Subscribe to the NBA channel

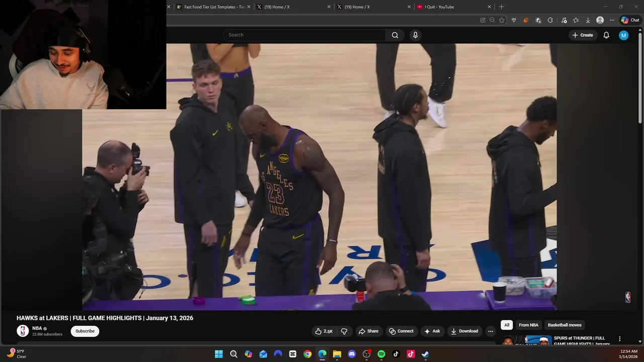click(x=85, y=331)
